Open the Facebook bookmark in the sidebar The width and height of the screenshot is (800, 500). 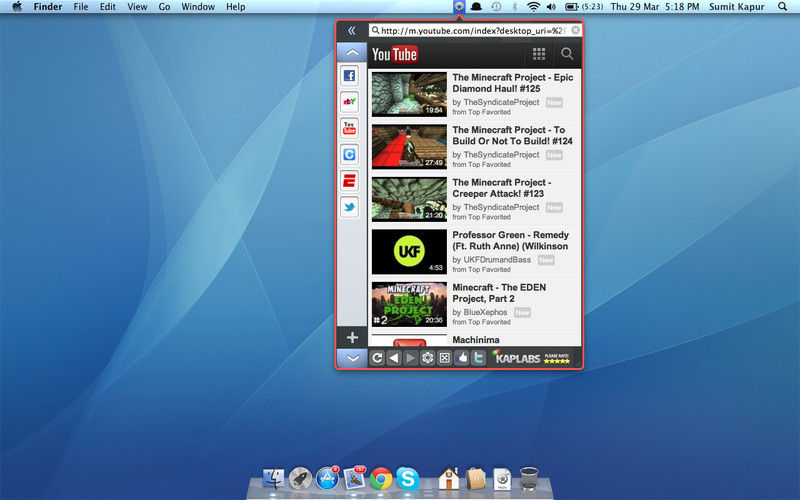(349, 76)
